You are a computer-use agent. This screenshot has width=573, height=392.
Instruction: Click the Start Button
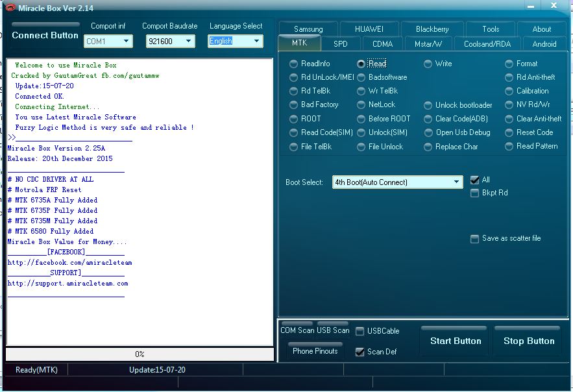[x=456, y=341]
